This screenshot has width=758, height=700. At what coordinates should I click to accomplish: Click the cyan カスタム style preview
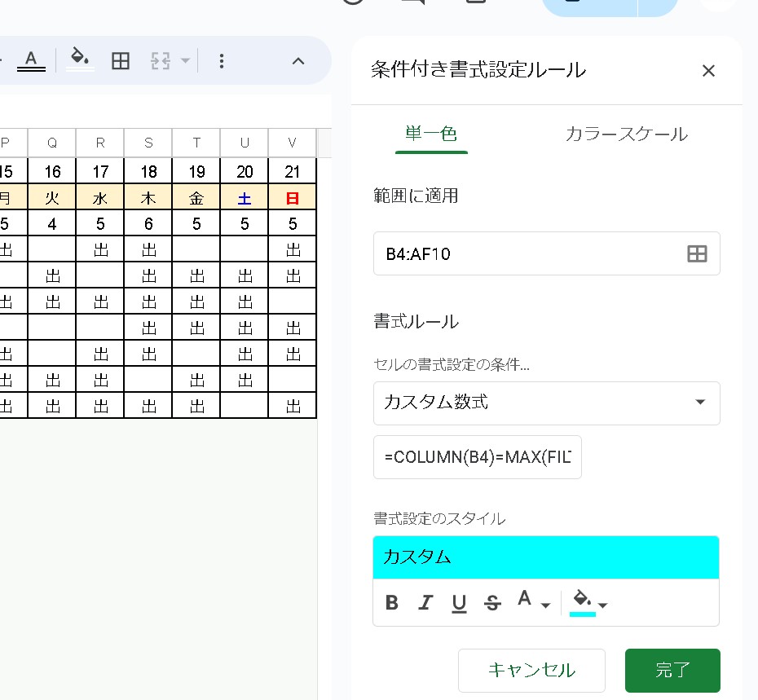[x=545, y=557]
